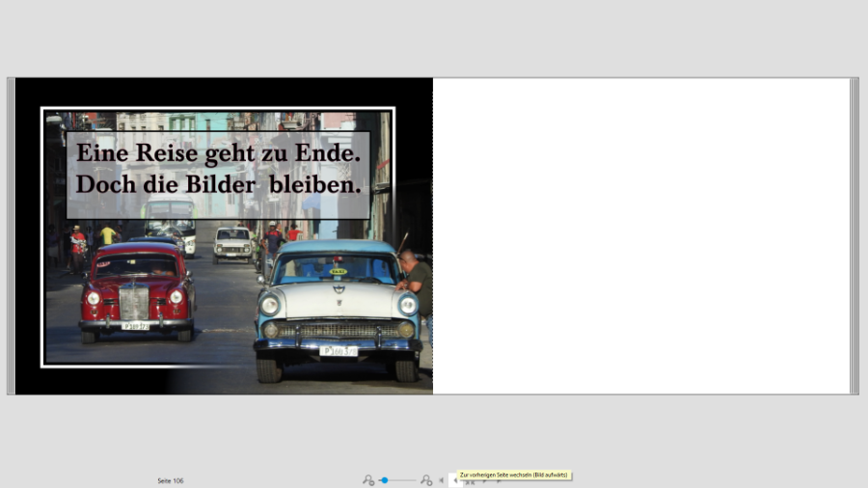Click the zoom out magnifier icon
868x488 pixels.
point(368,480)
